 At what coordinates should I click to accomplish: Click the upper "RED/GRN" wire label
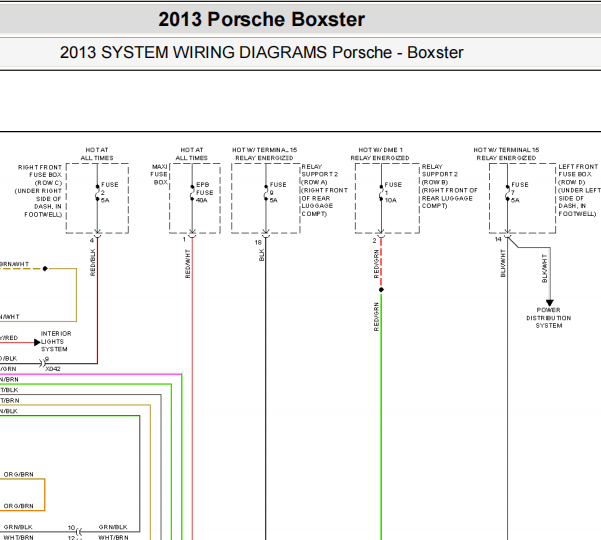point(376,264)
